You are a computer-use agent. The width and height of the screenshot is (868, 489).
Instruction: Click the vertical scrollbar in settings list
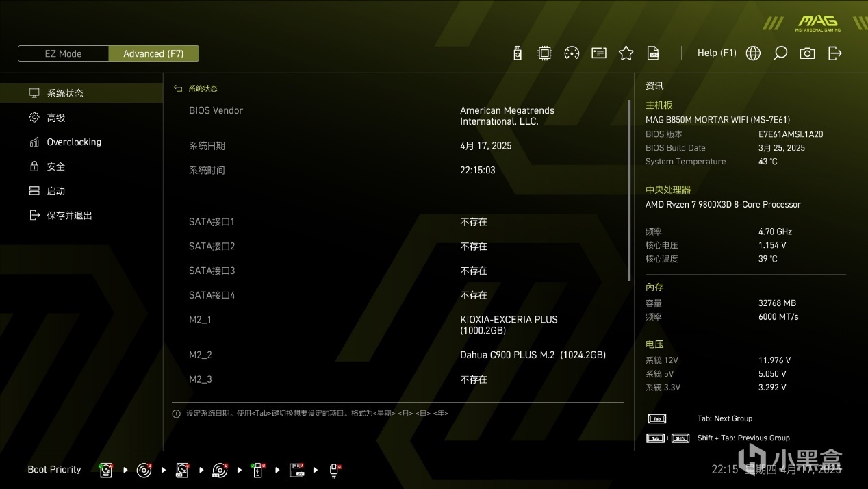coord(629,190)
